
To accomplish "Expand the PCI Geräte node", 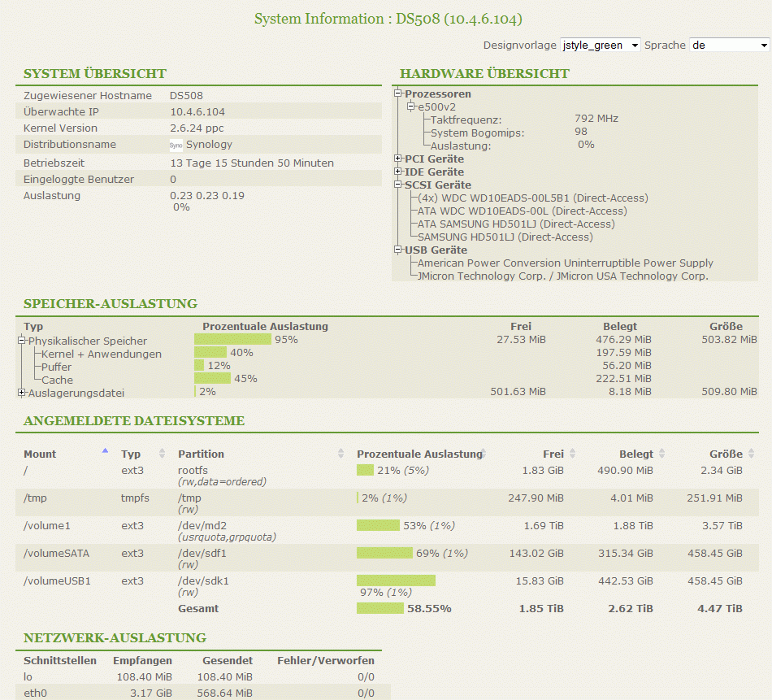I will click(x=398, y=159).
